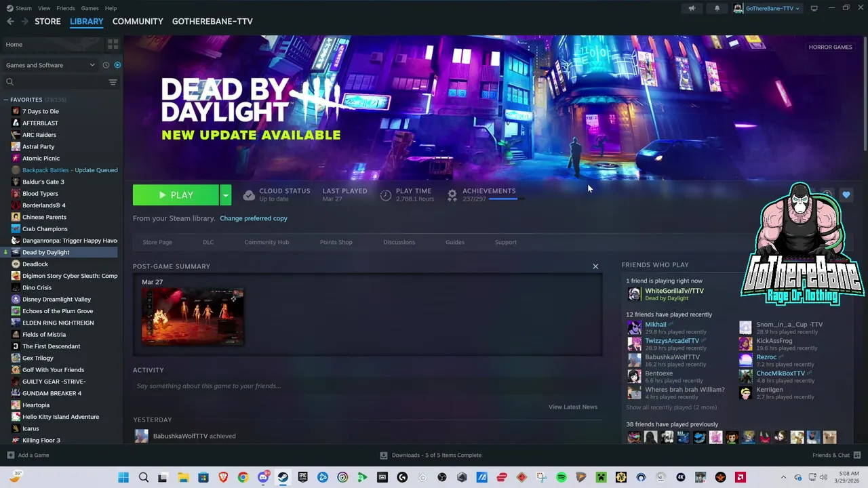The height and width of the screenshot is (488, 868).
Task: Switch to Big Picture mode monitor icon
Action: [x=814, y=8]
